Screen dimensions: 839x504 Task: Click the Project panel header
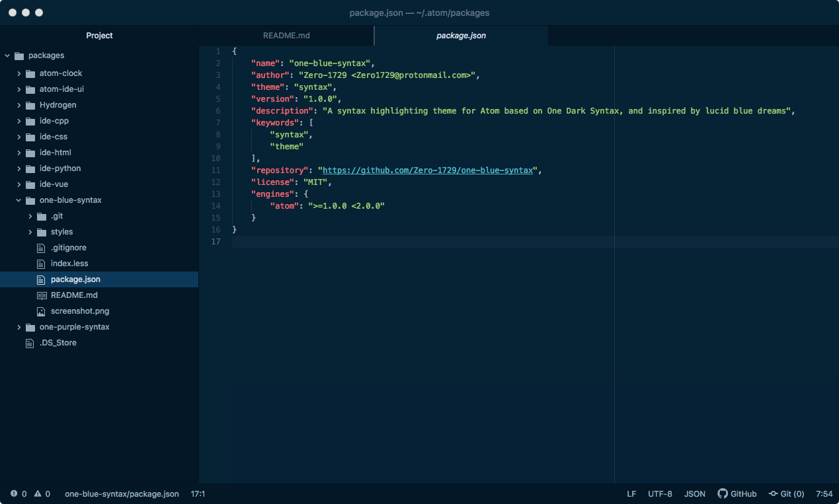(99, 36)
